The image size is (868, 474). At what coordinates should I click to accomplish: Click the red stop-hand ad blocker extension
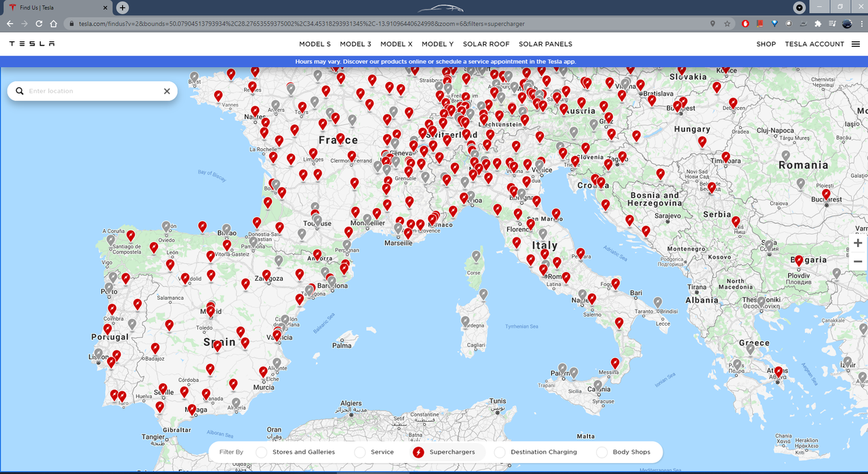(745, 24)
